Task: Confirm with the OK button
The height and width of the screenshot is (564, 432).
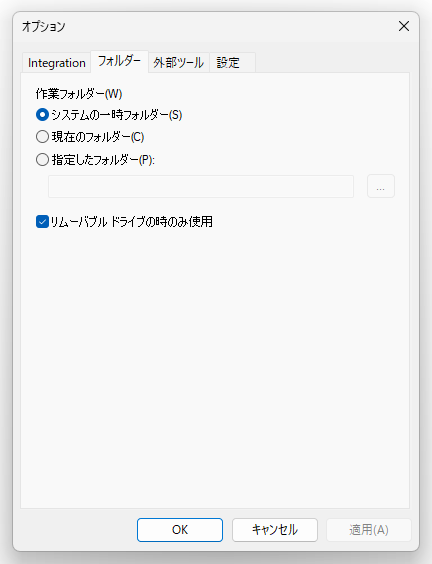Action: (x=180, y=529)
